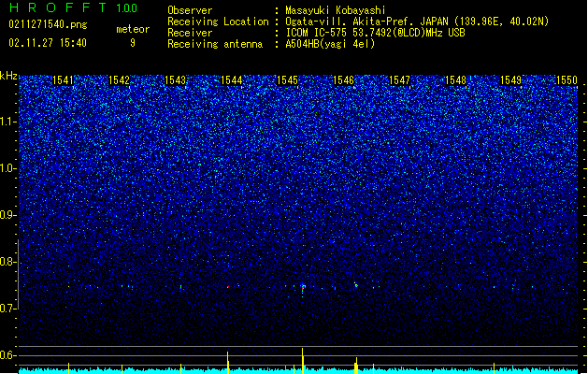The height and width of the screenshot is (374, 588).
Task: Click the 1.0 kHz frequency tick label
Action: (8, 168)
